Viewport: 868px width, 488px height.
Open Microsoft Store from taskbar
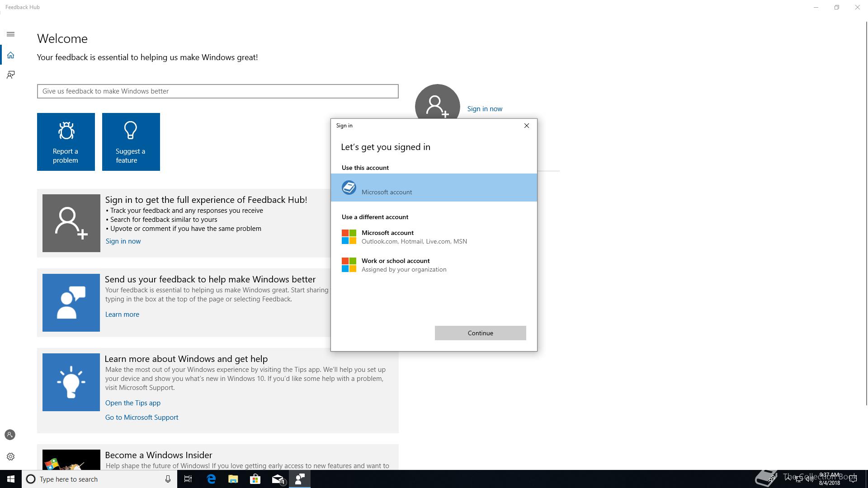tap(255, 479)
